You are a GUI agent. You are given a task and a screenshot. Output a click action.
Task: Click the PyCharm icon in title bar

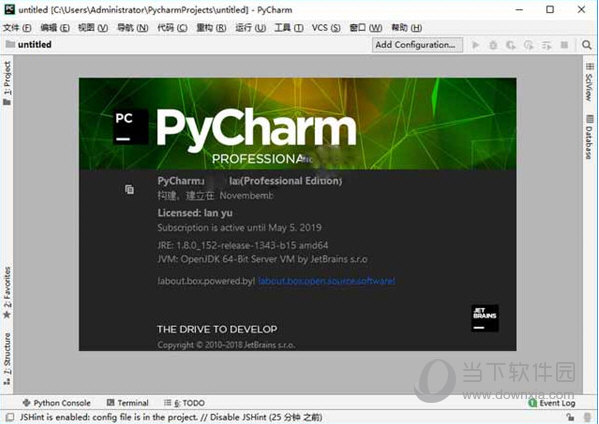point(10,9)
